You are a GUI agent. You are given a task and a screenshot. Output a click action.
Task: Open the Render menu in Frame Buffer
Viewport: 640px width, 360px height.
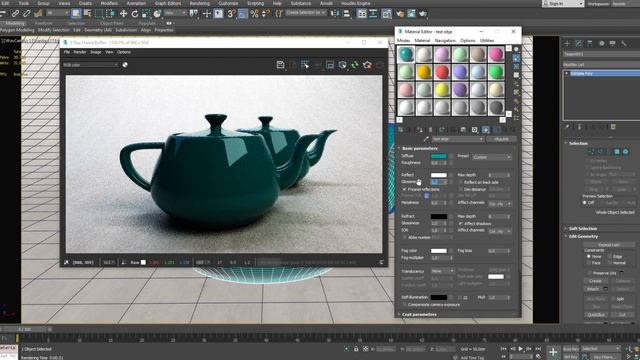(x=80, y=52)
